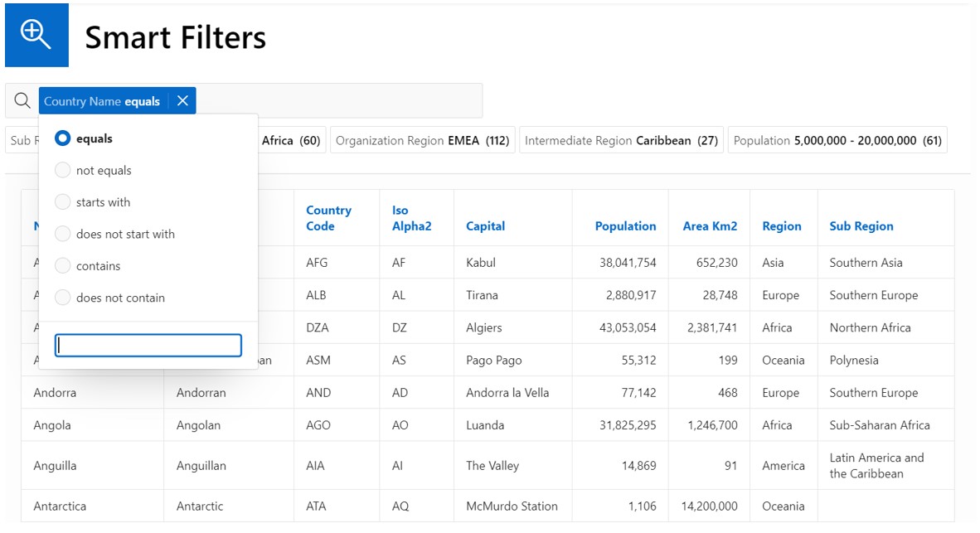Apply the Intermediate Region Caribbean suggestion chip
Image resolution: width=980 pixels, height=533 pixels.
[621, 141]
